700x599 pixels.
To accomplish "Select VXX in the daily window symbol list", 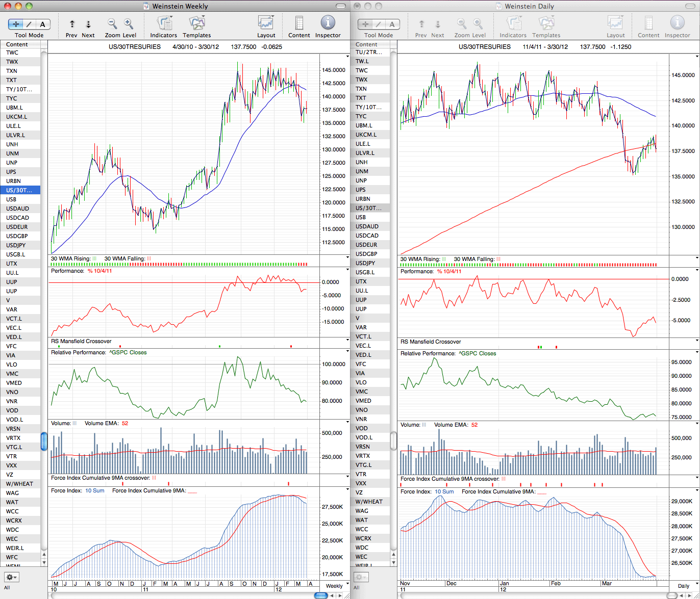I will pos(370,483).
